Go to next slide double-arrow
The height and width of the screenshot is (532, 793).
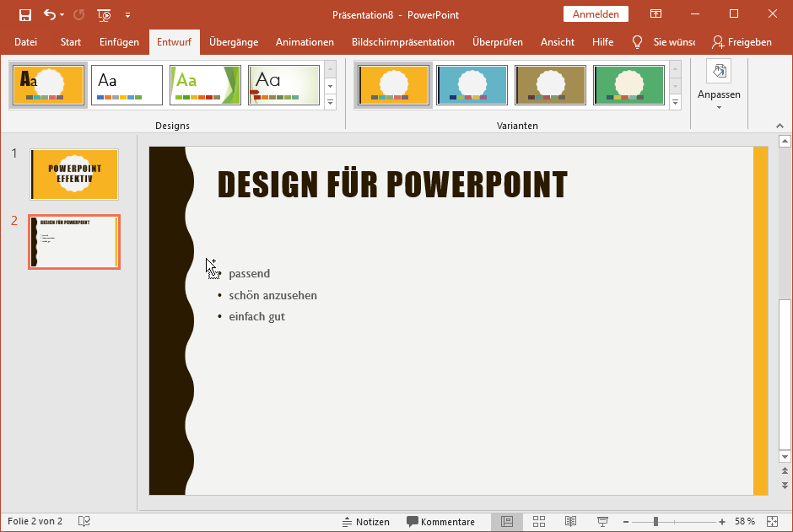point(785,485)
